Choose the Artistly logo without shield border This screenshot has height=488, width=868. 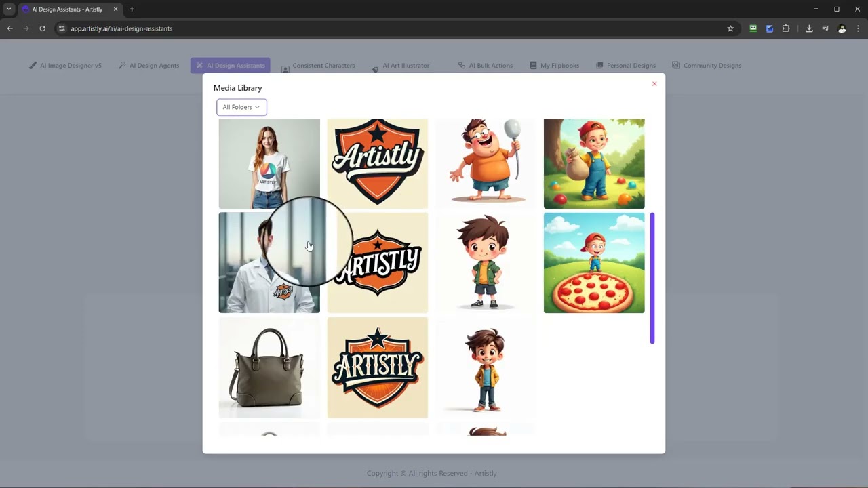(x=378, y=263)
